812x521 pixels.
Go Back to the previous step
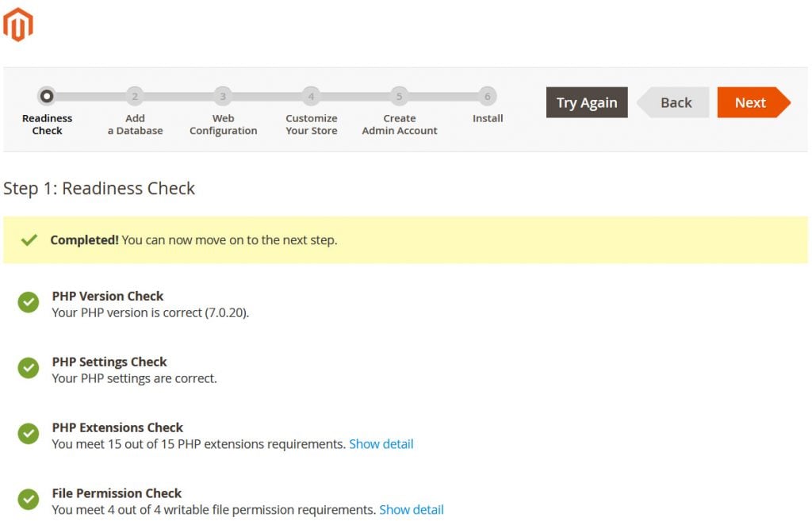676,102
